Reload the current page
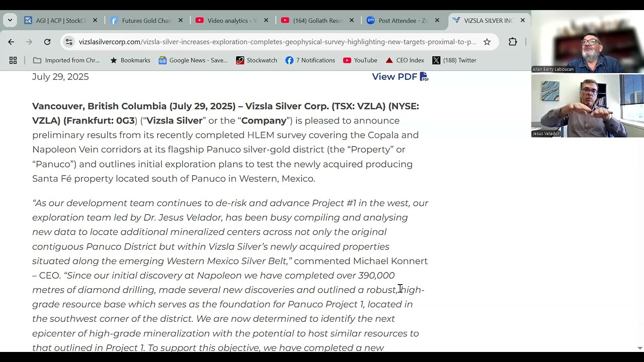This screenshot has width=644, height=362. click(x=47, y=42)
